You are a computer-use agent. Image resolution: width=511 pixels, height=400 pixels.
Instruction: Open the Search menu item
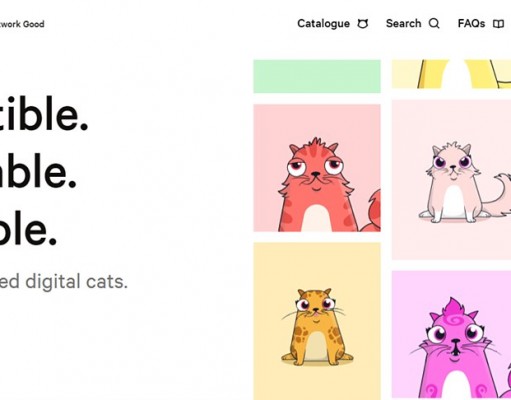(x=403, y=24)
